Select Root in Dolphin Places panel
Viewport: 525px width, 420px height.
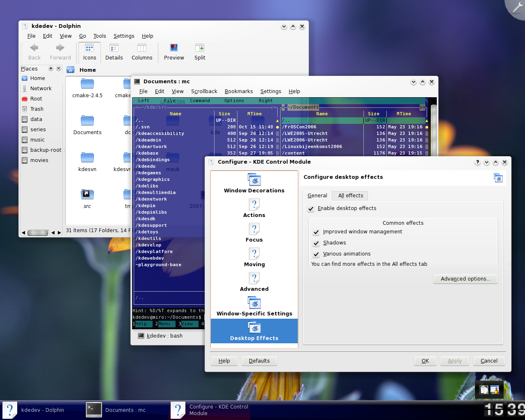(36, 99)
